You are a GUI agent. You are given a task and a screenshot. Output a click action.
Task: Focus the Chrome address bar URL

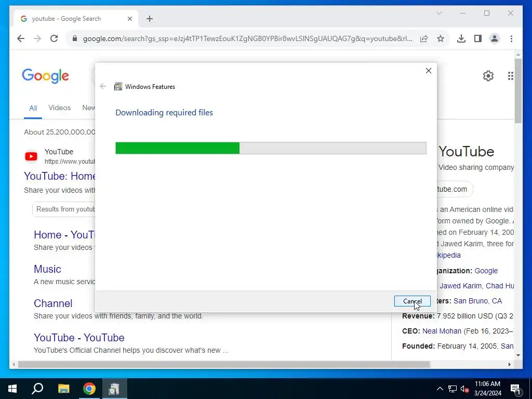tap(248, 38)
